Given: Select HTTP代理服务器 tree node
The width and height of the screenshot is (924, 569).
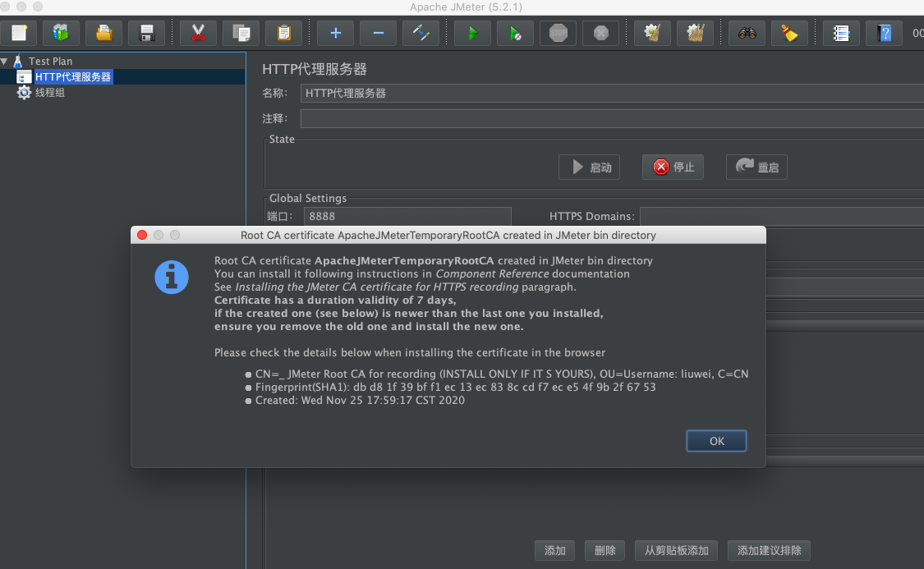Looking at the screenshot, I should pyautogui.click(x=73, y=76).
